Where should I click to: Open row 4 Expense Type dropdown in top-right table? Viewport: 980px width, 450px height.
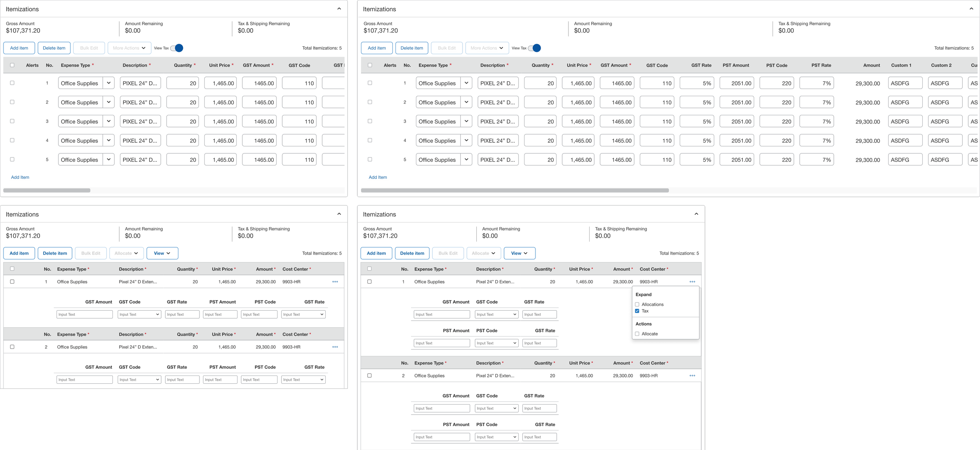[466, 140]
